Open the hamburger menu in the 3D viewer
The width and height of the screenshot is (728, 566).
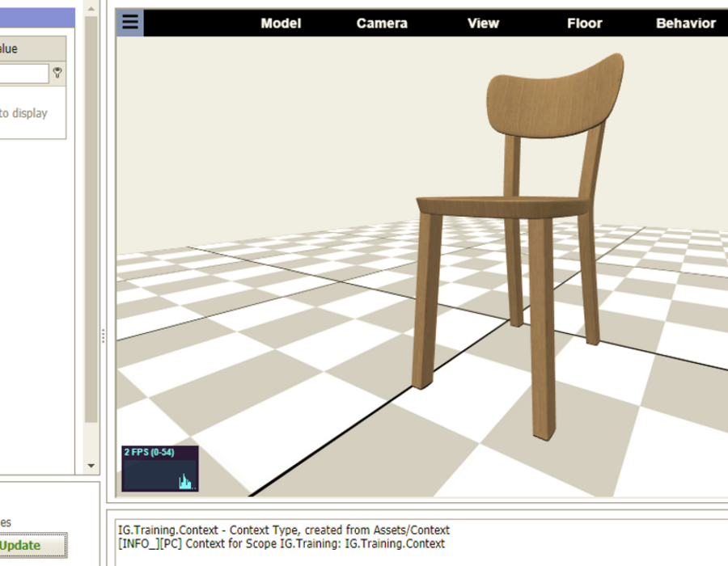coord(130,23)
